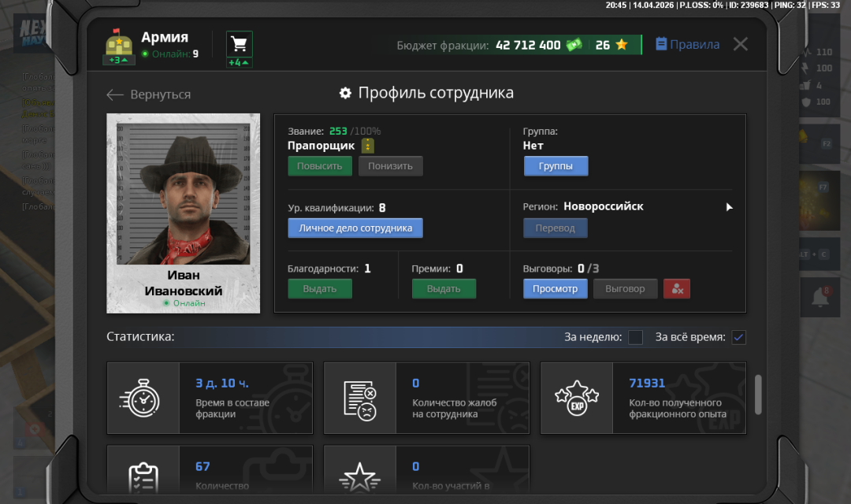Click the stopwatch time-in-faction icon
The image size is (851, 504).
[143, 398]
